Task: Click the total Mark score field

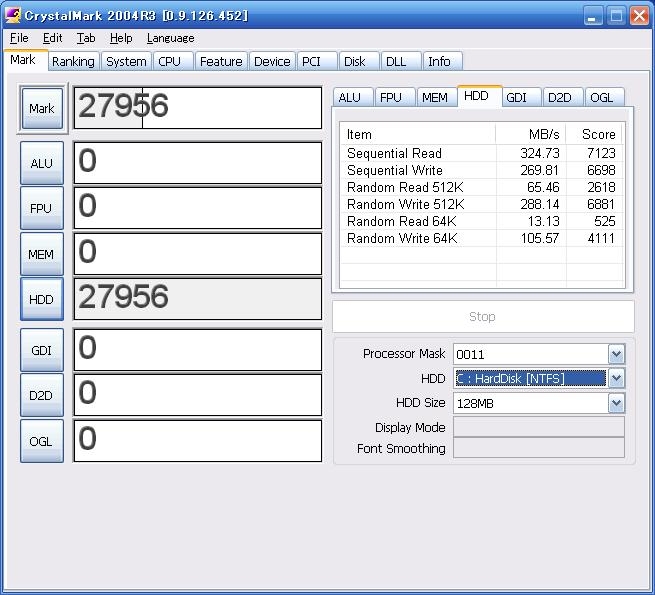Action: (198, 108)
